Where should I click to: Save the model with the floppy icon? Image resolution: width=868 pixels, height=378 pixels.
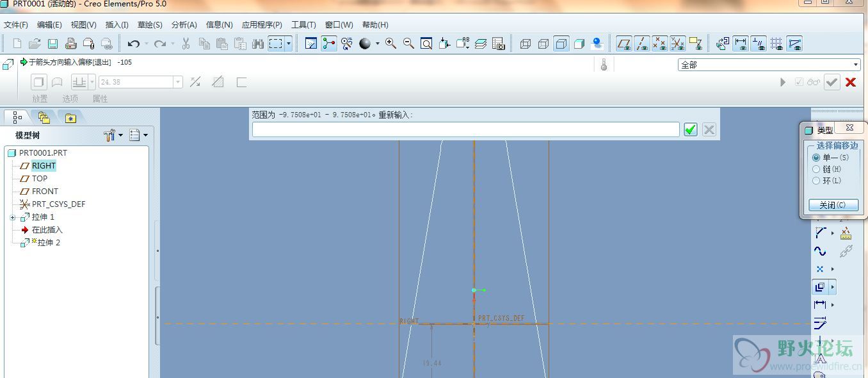52,44
